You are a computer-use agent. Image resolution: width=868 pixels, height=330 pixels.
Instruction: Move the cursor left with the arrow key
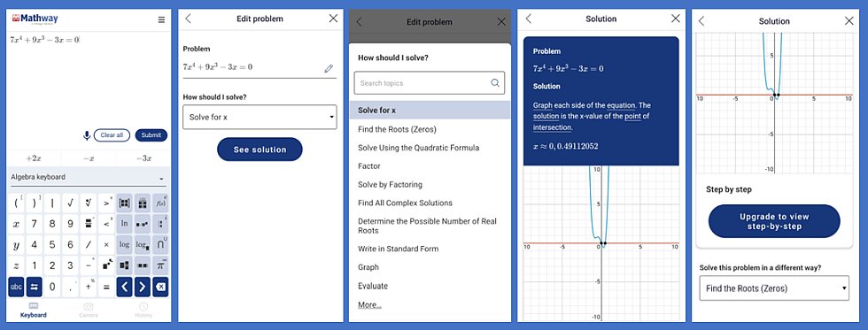click(124, 287)
